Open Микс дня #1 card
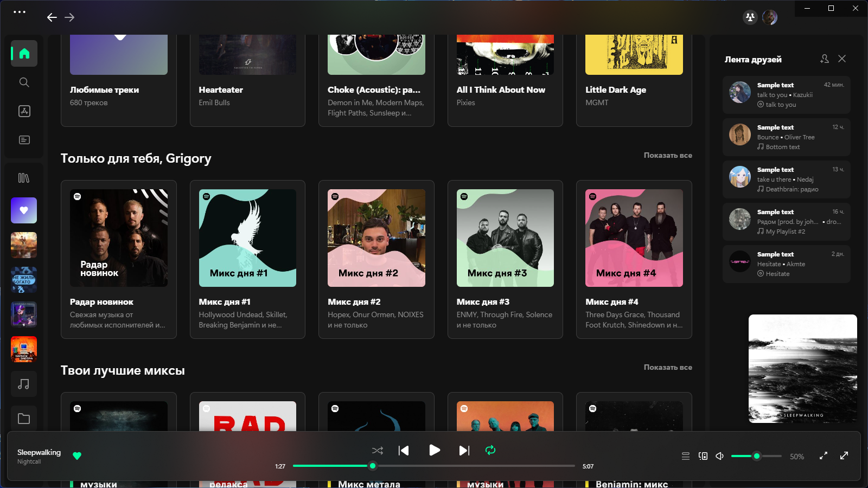Viewport: 868px width, 488px height. [x=247, y=259]
